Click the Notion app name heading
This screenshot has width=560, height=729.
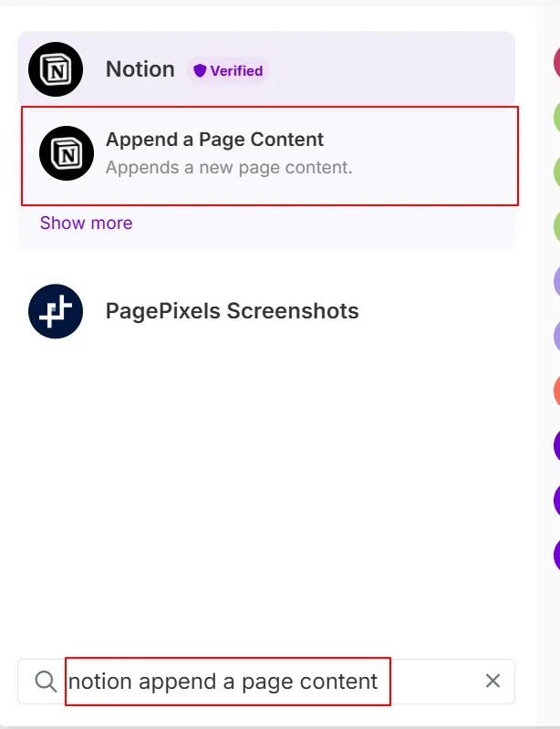[x=140, y=69]
